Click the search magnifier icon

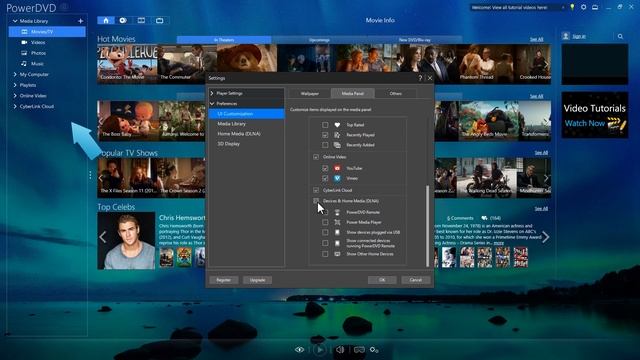620,36
